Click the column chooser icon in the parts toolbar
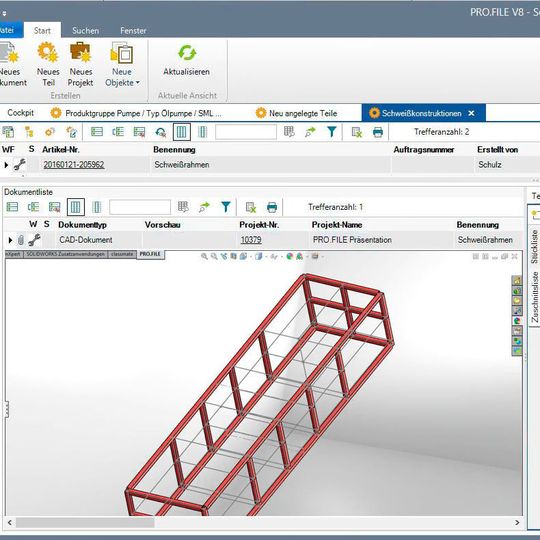This screenshot has height=540, width=540. point(289,132)
